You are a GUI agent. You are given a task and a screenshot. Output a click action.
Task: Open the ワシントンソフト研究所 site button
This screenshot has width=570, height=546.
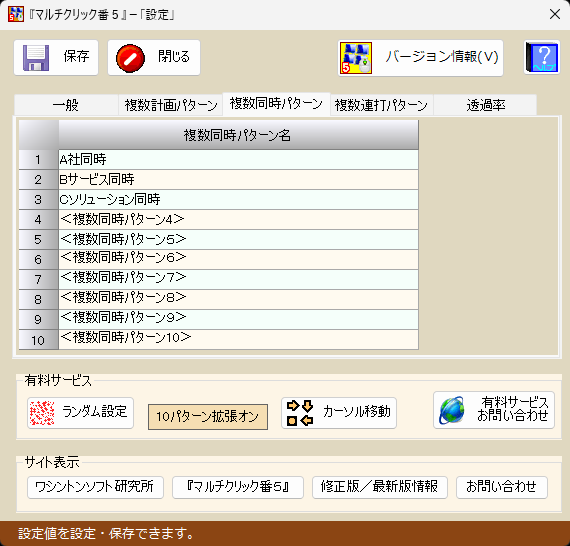95,487
